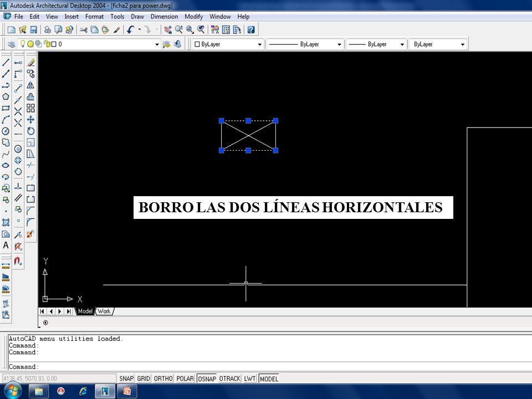Choose the Snap to Center icon
Screen dimensions: 532x399
(18, 149)
